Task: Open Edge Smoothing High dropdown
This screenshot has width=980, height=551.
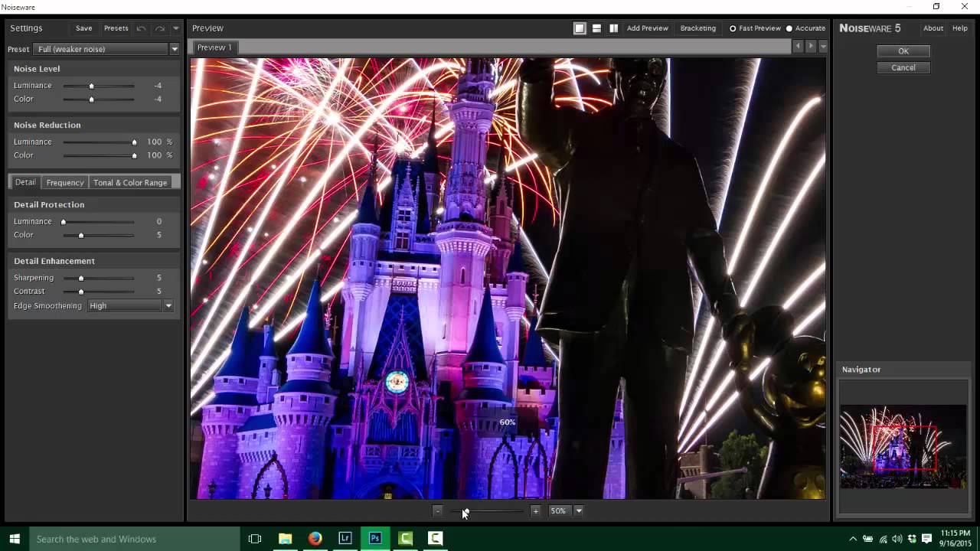Action: [130, 305]
